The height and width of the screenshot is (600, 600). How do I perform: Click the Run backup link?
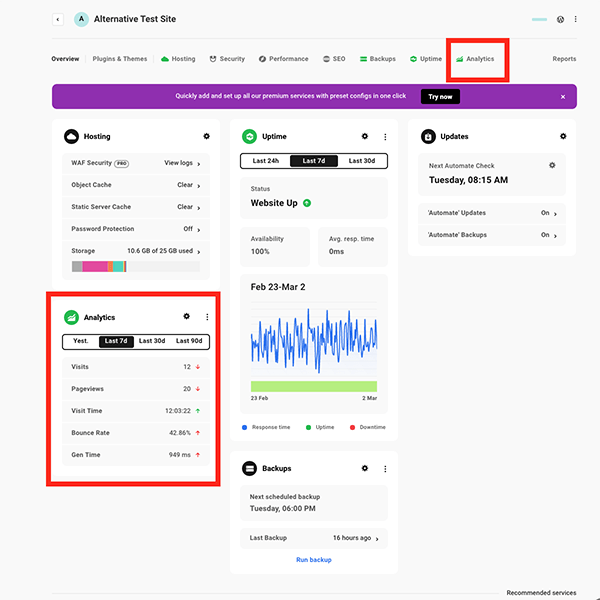click(x=314, y=559)
